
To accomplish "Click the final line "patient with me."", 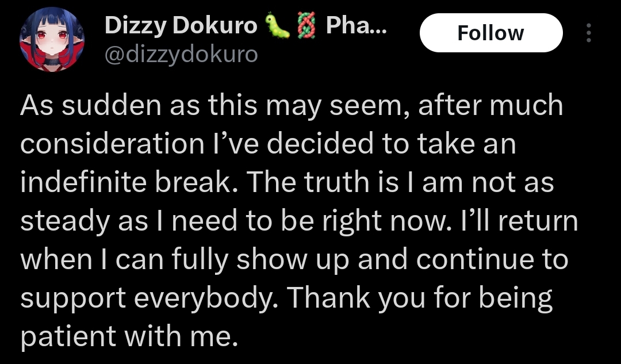I will coord(129,336).
